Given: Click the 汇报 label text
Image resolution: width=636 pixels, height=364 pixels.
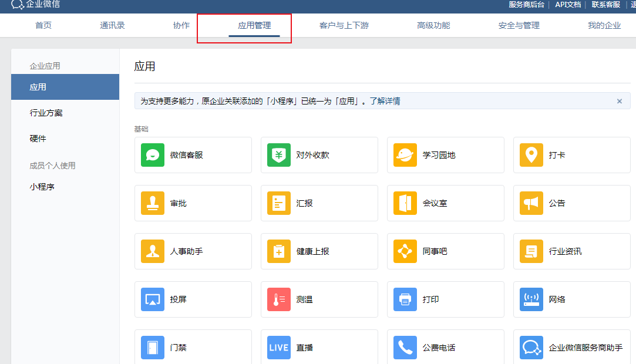Looking at the screenshot, I should coord(304,203).
